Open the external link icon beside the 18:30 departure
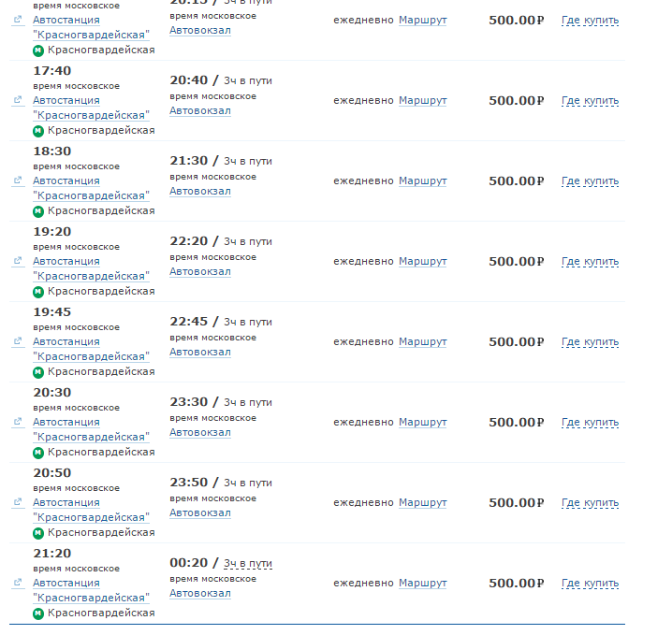Screen dimensions: 672x635 (x=18, y=180)
